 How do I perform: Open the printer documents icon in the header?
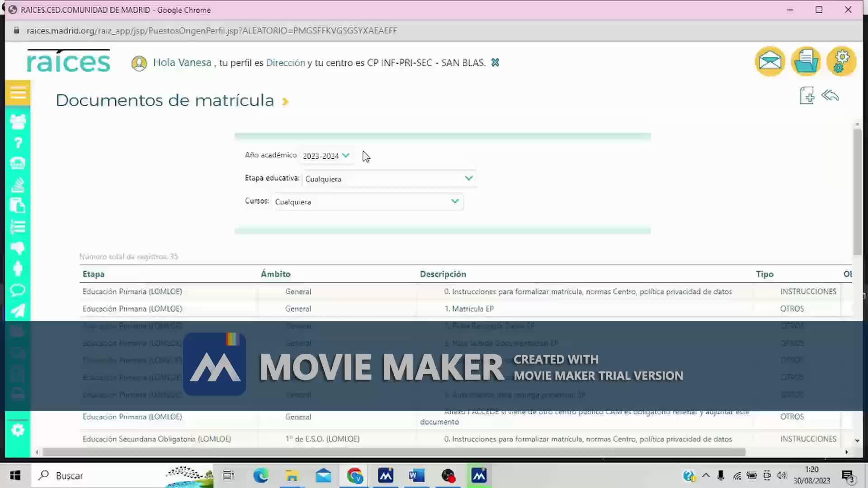point(806,61)
